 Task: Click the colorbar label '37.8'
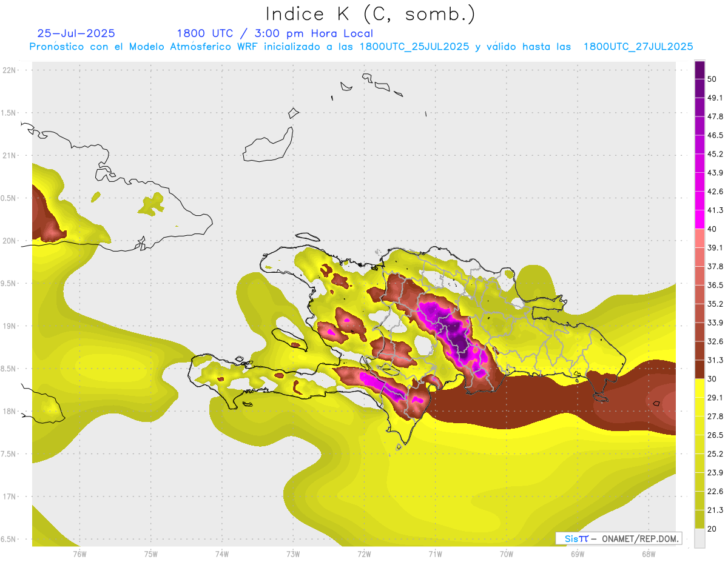tap(715, 266)
